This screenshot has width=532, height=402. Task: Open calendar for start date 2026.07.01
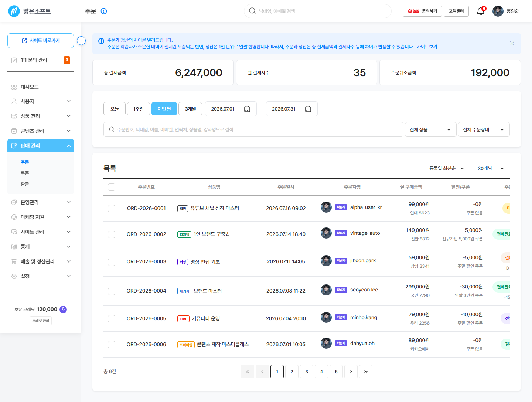(247, 109)
